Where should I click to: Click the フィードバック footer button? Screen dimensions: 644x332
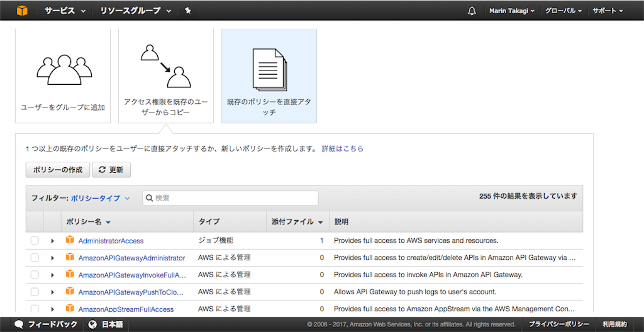46,324
